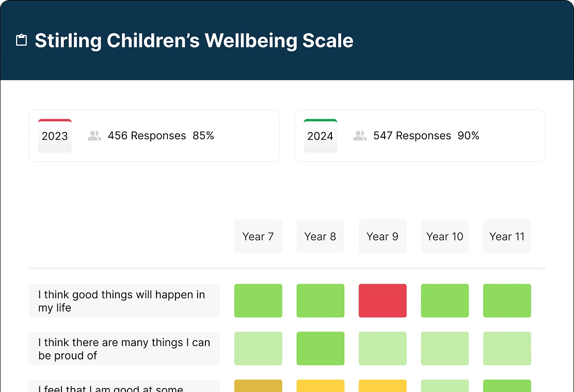
Task: Select the Year 10 column header
Action: 445,236
